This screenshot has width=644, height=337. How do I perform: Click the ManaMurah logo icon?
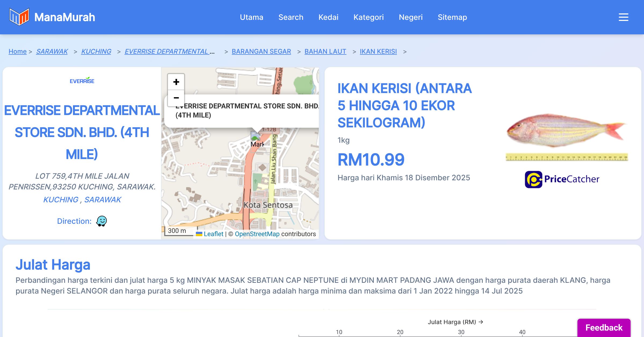(x=19, y=17)
